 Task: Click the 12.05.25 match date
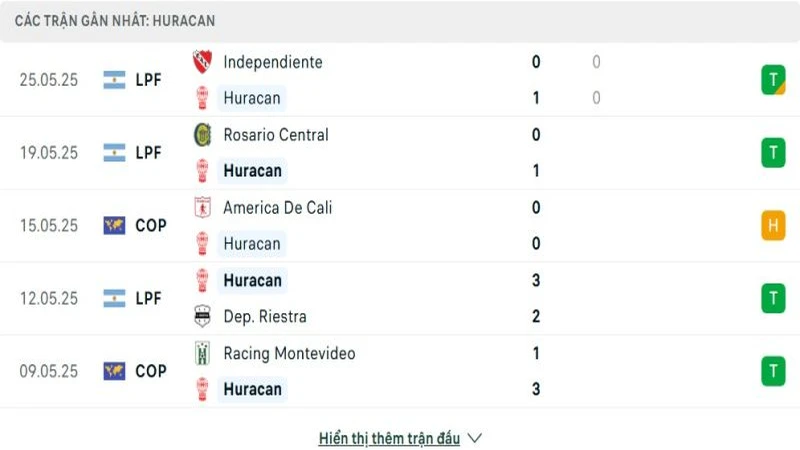click(x=48, y=299)
